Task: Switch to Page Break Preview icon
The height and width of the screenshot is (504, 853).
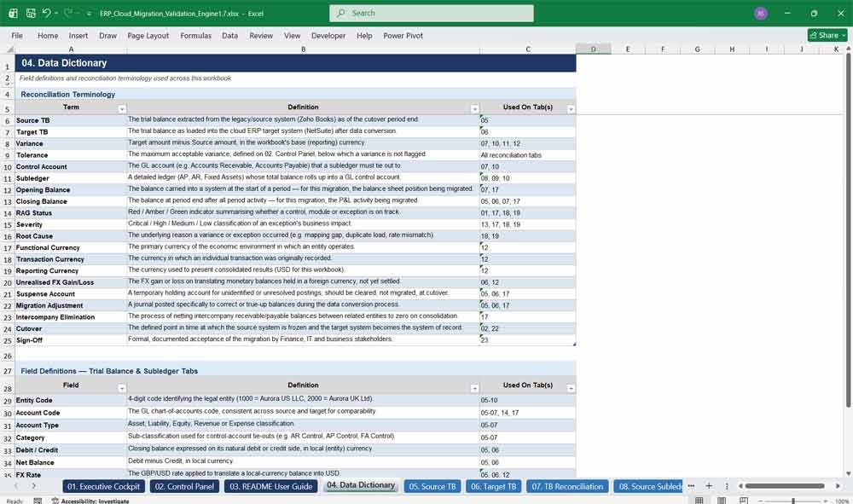Action: click(743, 501)
